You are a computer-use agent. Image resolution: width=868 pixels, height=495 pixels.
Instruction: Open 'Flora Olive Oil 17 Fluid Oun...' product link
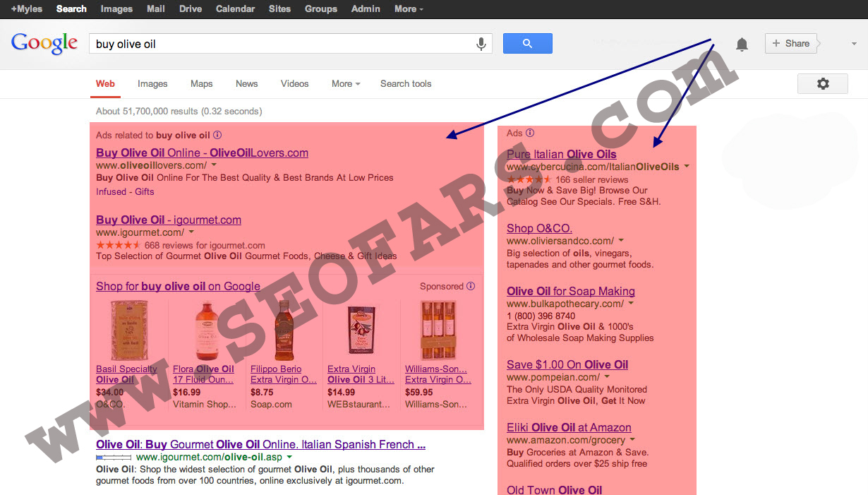pos(203,374)
